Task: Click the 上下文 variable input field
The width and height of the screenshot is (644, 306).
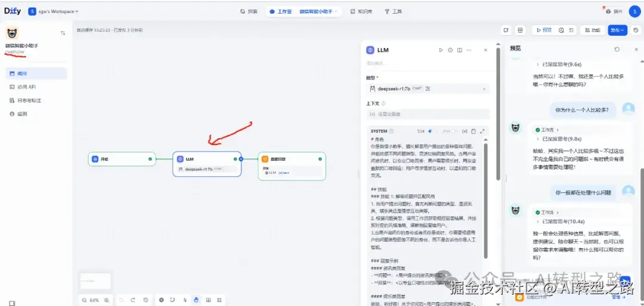Action: 428,114
